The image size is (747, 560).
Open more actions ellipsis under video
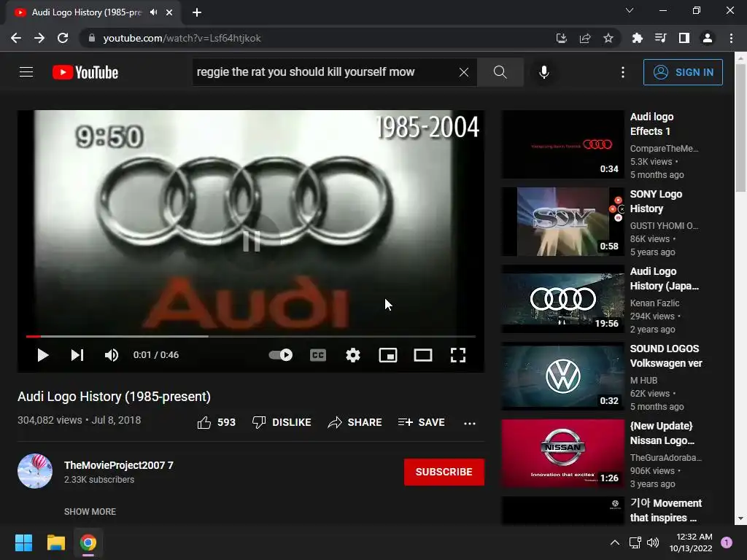click(x=470, y=423)
